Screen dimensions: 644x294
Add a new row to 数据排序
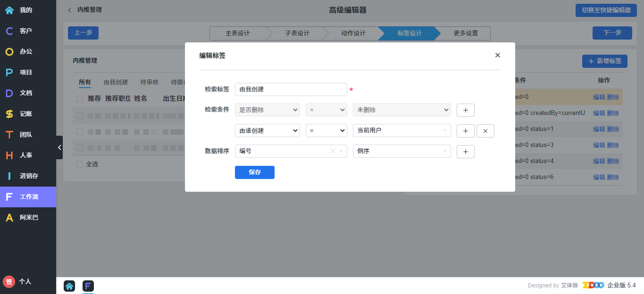coord(465,151)
